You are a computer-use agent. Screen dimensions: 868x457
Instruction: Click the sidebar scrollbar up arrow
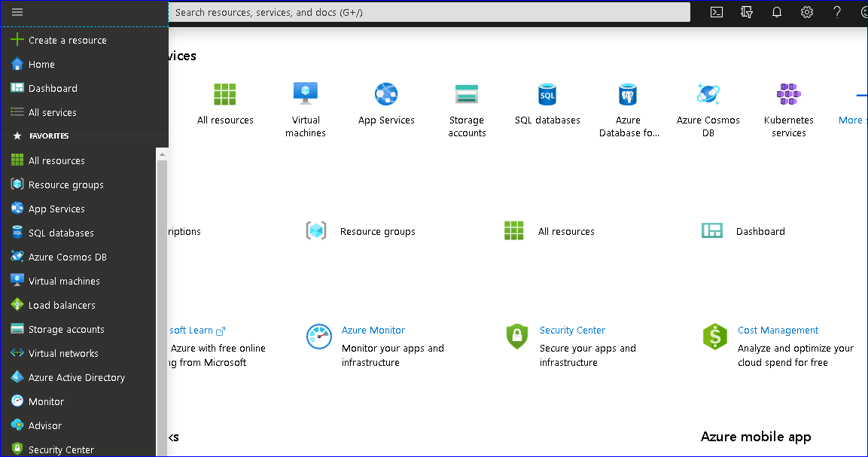162,154
